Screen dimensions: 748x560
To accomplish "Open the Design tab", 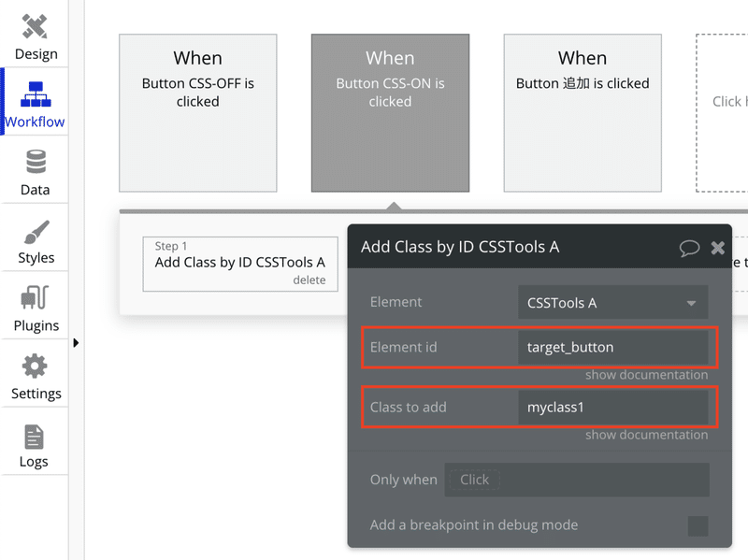I will click(x=36, y=37).
